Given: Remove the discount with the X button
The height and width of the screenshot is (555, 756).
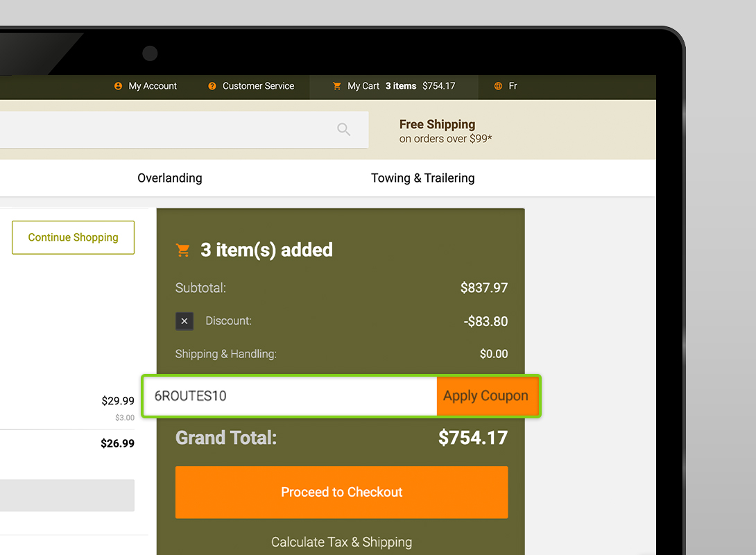Looking at the screenshot, I should [184, 321].
